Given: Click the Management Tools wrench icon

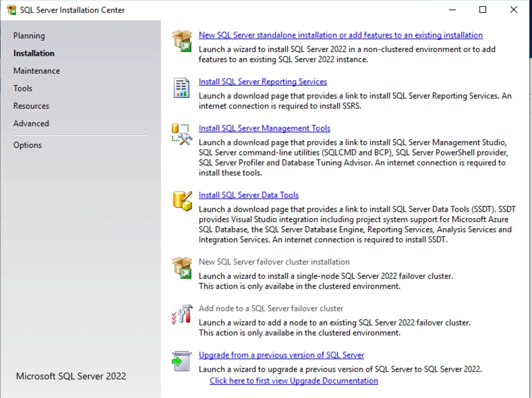Looking at the screenshot, I should point(182,135).
